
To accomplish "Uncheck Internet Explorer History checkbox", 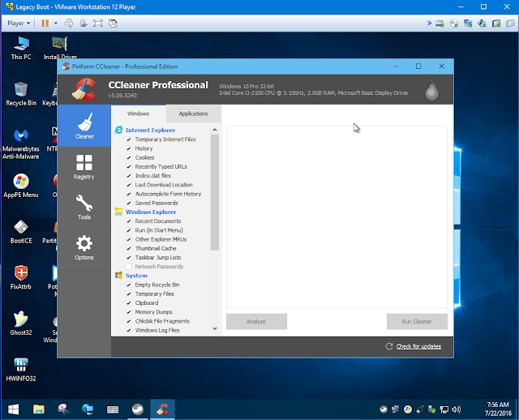I will click(x=129, y=148).
